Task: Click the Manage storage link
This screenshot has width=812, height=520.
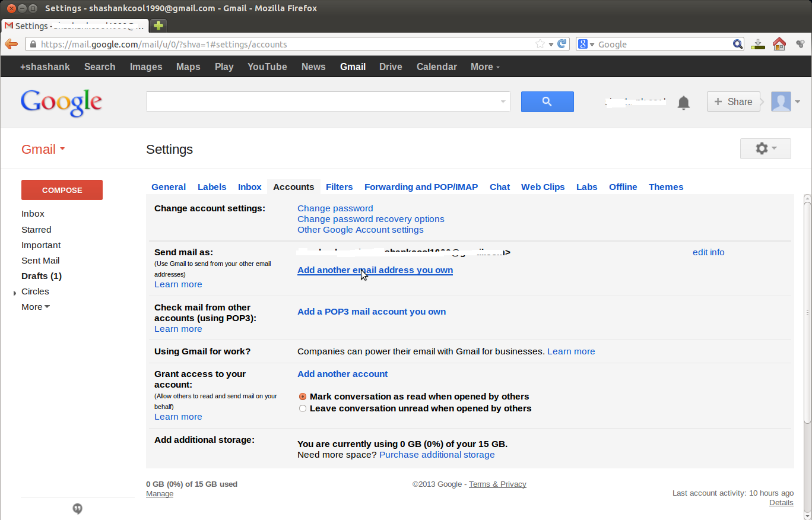Action: [160, 494]
